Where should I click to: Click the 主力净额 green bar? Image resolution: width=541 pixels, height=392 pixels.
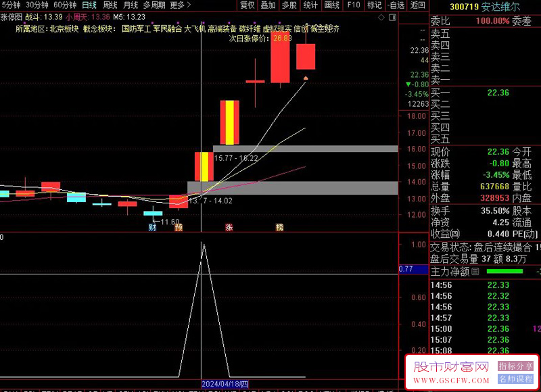[x=504, y=271]
